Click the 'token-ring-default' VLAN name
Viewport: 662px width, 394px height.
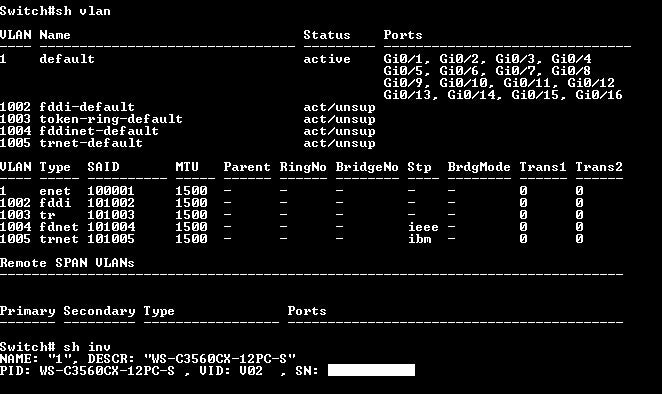pos(111,119)
